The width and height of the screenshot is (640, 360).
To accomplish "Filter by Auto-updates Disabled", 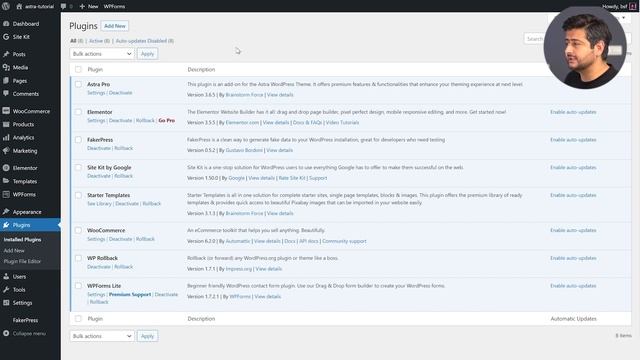I will [x=145, y=41].
